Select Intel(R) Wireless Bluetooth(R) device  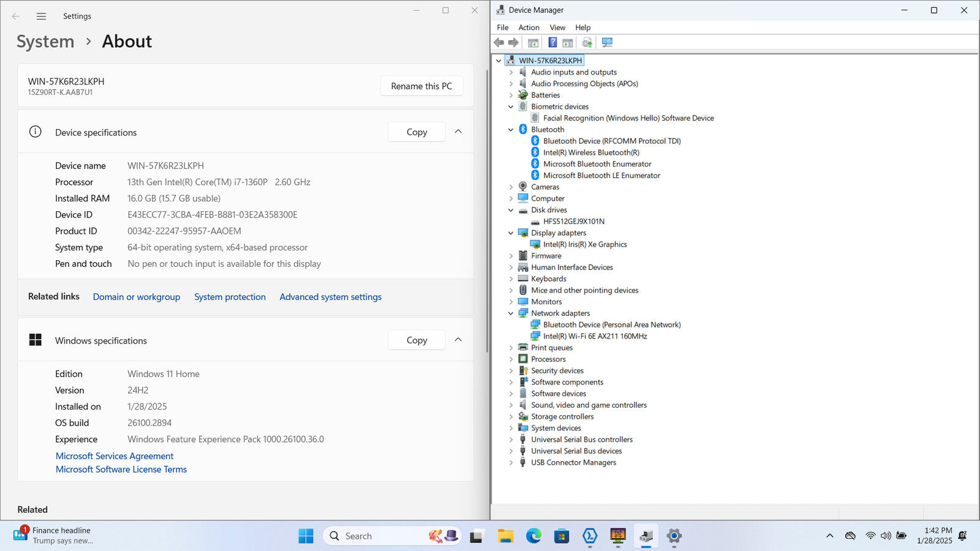point(591,152)
